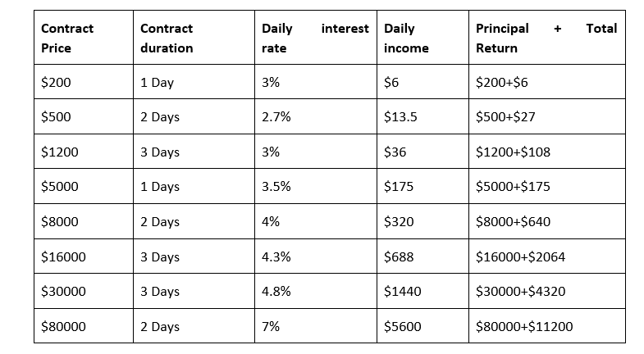
Task: Select the $8000 contract price cell
Action: (x=59, y=222)
